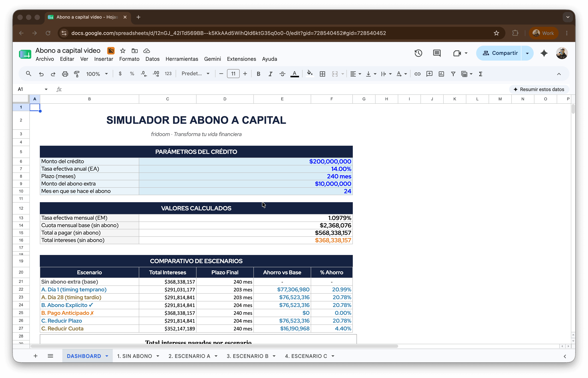Bookmark this page with star
The height and width of the screenshot is (378, 588).
pyautogui.click(x=496, y=33)
